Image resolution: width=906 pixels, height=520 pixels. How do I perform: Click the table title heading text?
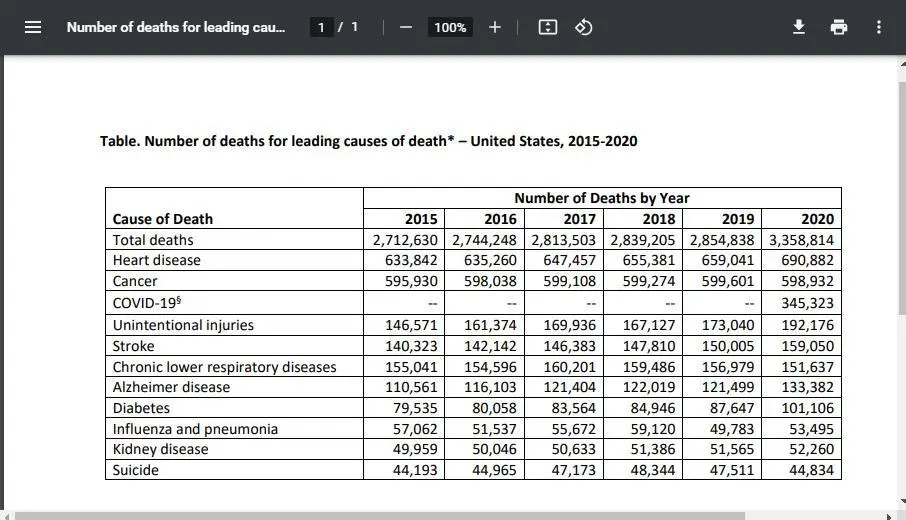(368, 141)
